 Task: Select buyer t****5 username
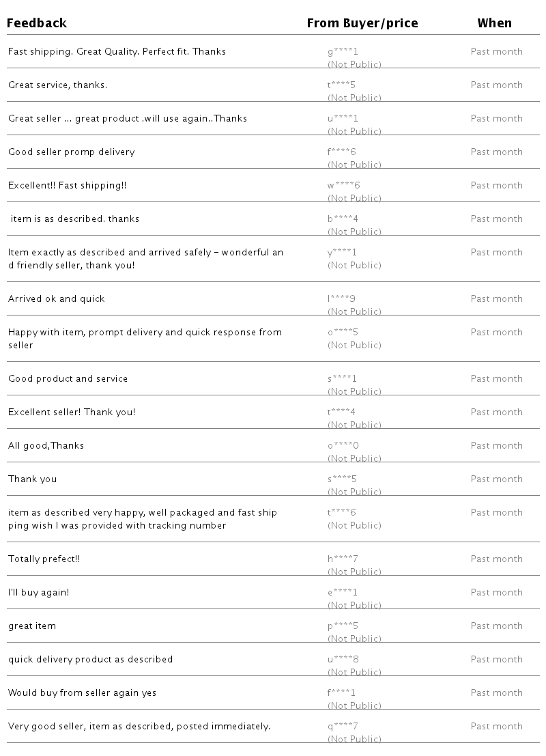click(x=341, y=85)
